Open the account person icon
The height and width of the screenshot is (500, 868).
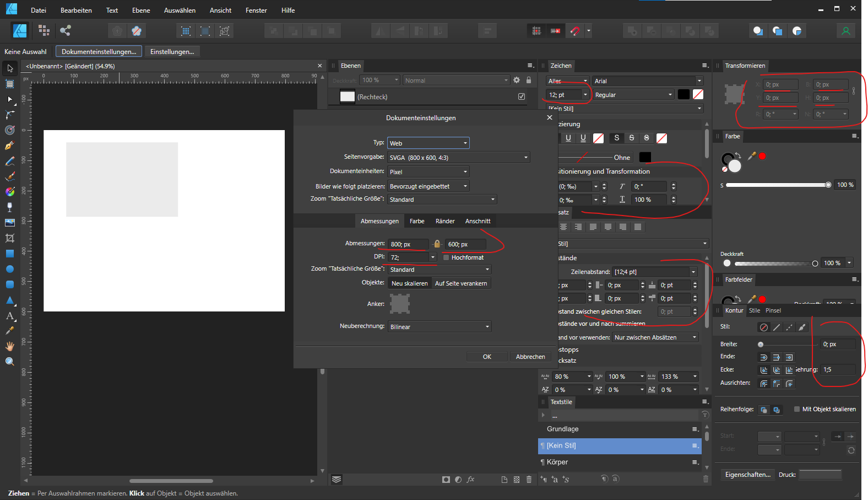point(846,31)
